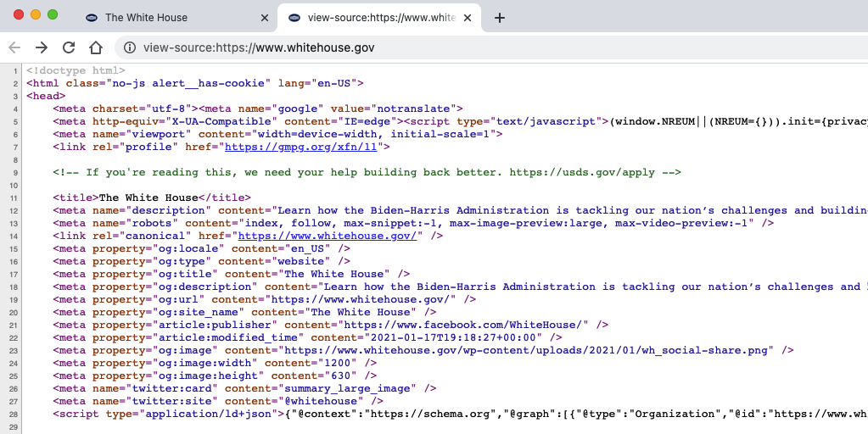Click the wh_social-share.png image URL text
The width and height of the screenshot is (868, 434).
click(x=526, y=350)
